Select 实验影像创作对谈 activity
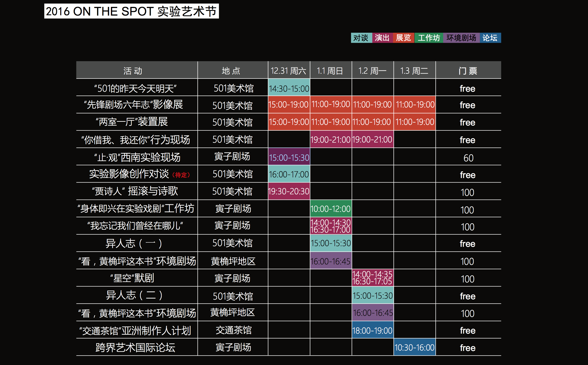588x365 pixels. click(129, 174)
